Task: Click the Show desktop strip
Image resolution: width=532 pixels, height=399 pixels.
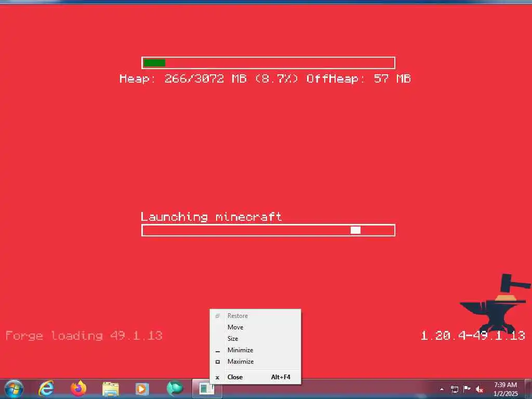Action: pos(528,389)
